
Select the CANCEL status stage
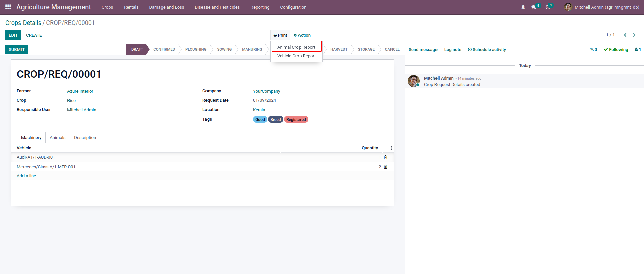[x=392, y=50]
